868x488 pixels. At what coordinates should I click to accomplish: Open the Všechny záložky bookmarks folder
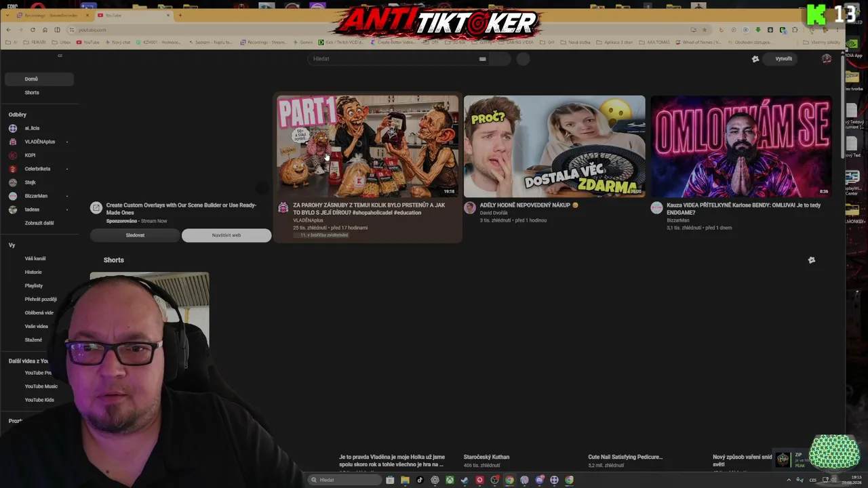pyautogui.click(x=821, y=42)
